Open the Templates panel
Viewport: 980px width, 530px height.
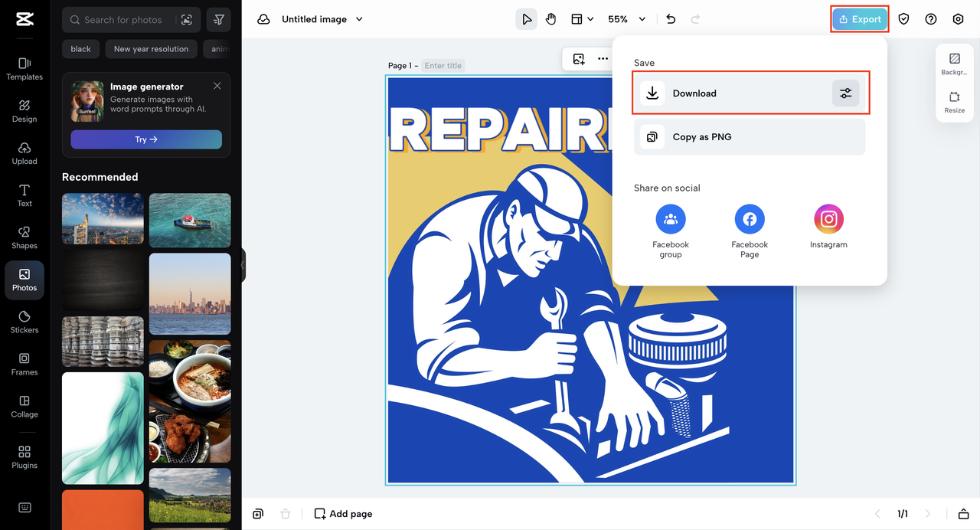[24, 68]
